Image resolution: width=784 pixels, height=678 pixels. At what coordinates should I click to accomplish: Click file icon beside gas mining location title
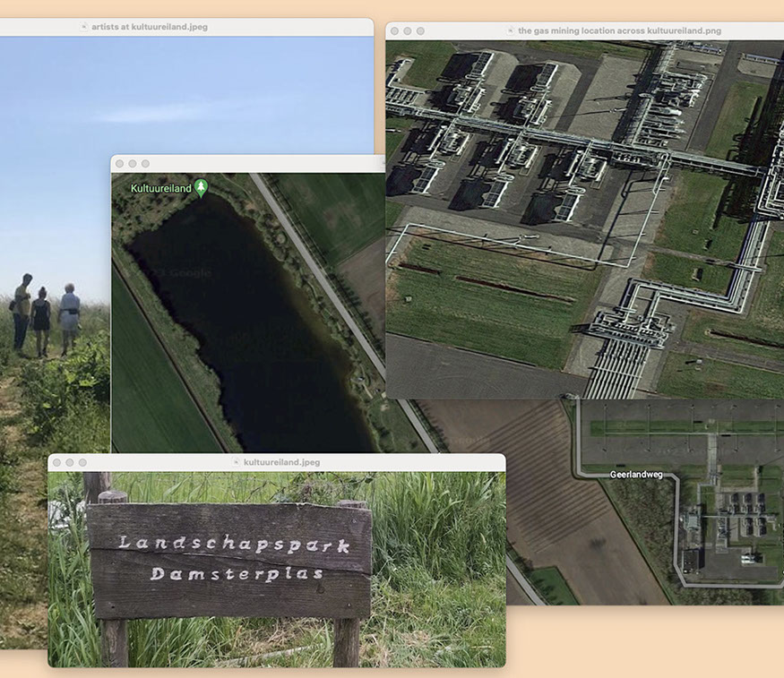click(x=510, y=30)
